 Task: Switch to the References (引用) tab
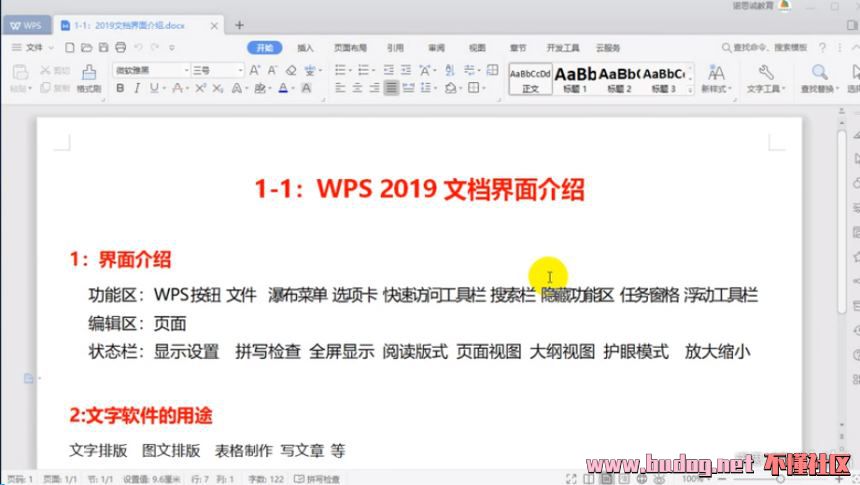click(x=395, y=48)
